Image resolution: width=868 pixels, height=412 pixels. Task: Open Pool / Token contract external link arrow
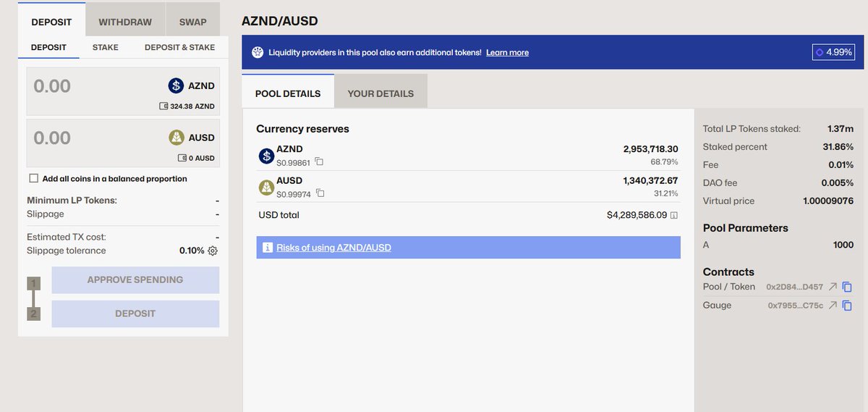833,287
